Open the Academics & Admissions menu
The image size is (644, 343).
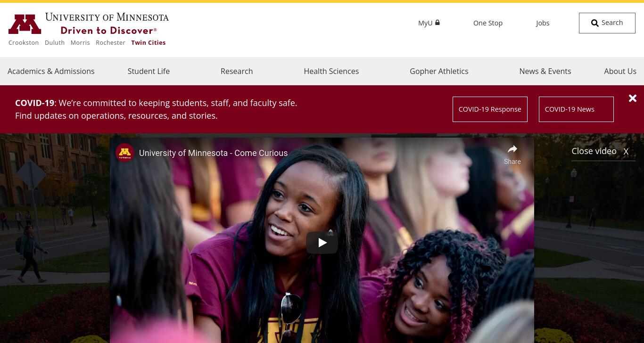point(51,71)
